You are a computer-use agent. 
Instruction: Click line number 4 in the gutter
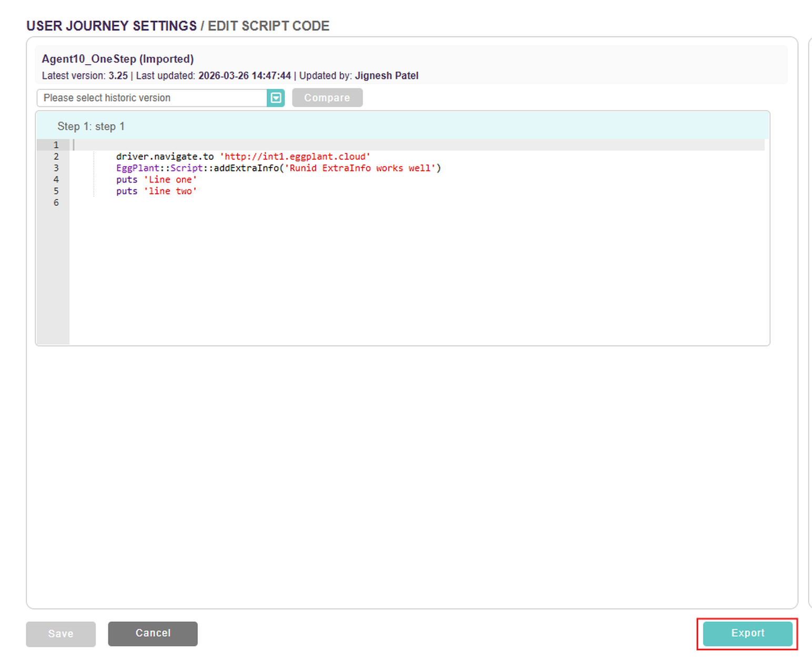click(56, 179)
